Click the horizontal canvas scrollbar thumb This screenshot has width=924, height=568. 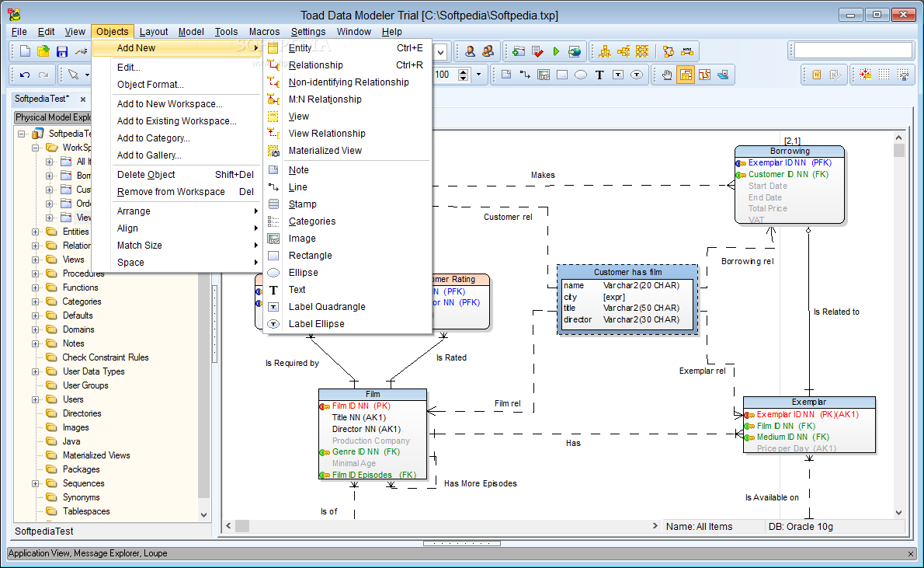click(242, 526)
